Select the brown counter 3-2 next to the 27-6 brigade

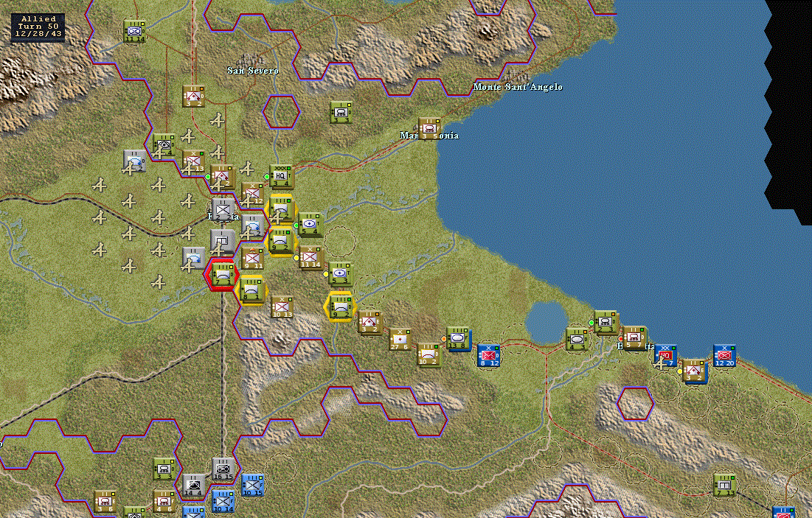point(369,323)
